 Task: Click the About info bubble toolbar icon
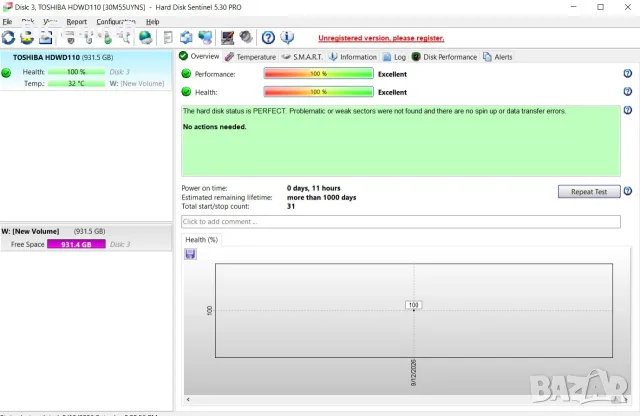pos(287,38)
